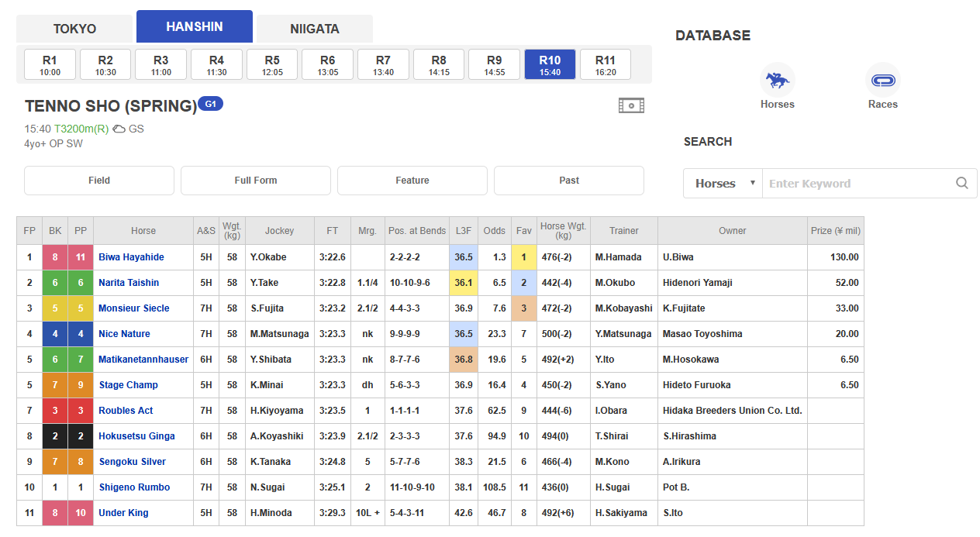Screen dimensions: 980x537
Task: Open the Feature view button
Action: click(412, 181)
